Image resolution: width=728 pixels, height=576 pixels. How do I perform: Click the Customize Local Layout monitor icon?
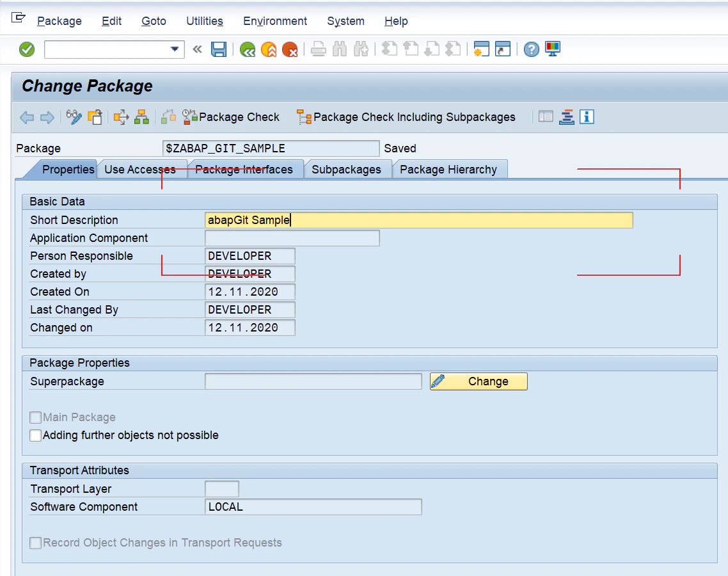[553, 49]
